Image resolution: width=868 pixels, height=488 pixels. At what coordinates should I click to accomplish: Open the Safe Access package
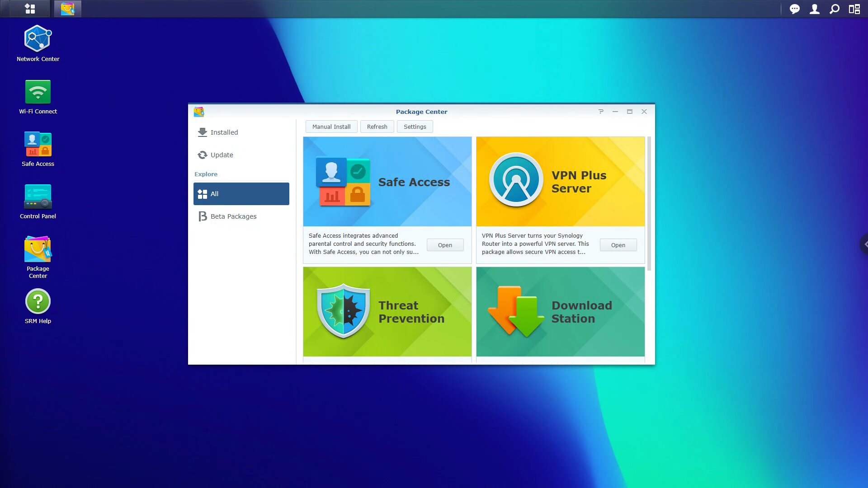point(445,245)
